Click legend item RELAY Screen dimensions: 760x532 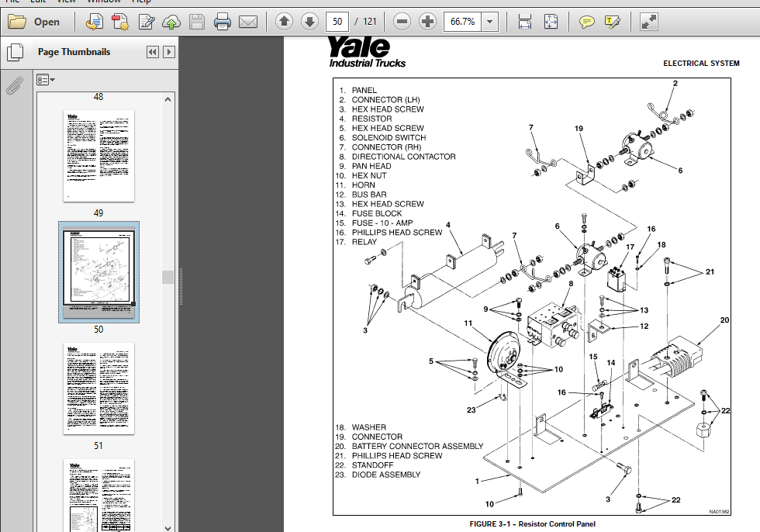coord(364,242)
